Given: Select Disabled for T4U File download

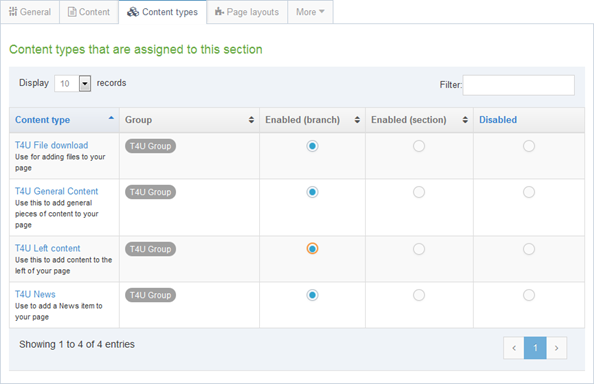Looking at the screenshot, I should tap(529, 146).
